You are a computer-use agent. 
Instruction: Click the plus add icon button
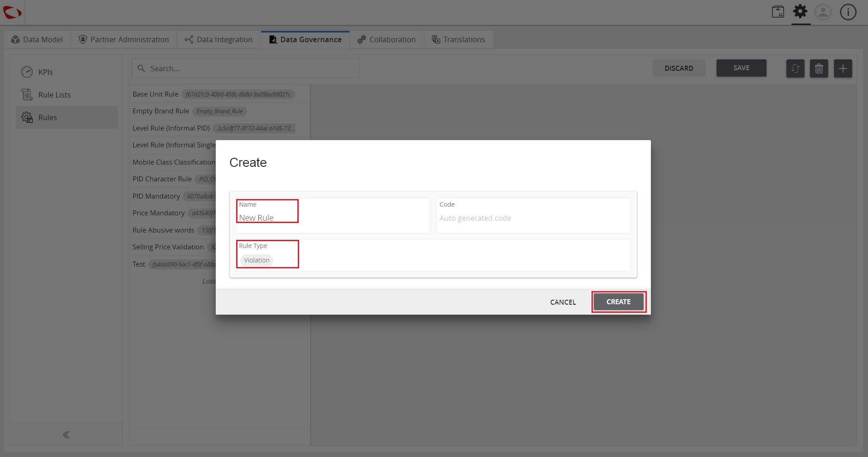(843, 68)
